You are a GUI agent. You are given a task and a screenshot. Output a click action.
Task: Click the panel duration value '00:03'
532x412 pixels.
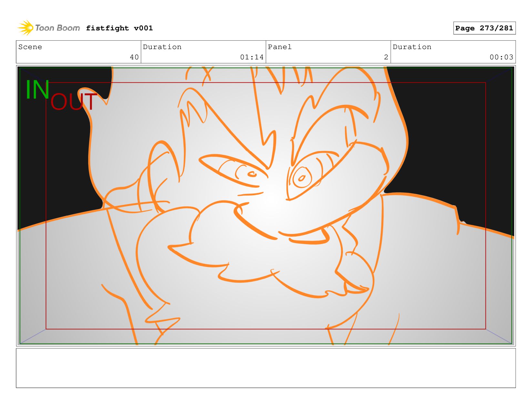(x=501, y=57)
